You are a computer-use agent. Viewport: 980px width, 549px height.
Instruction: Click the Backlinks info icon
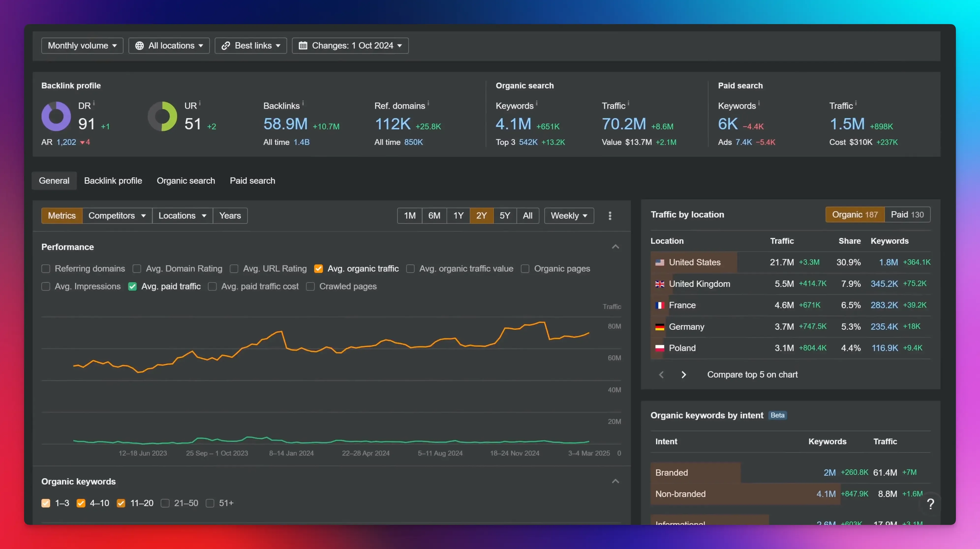click(x=303, y=103)
